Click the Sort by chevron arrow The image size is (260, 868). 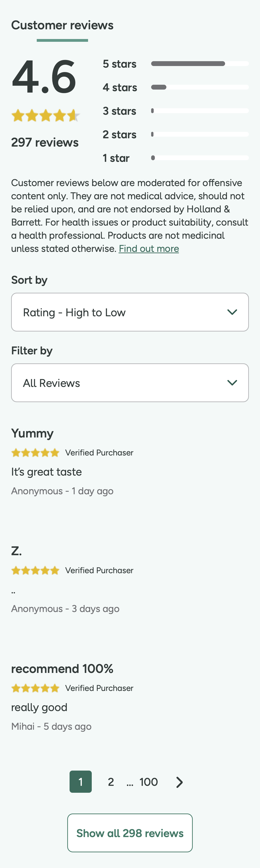[232, 312]
